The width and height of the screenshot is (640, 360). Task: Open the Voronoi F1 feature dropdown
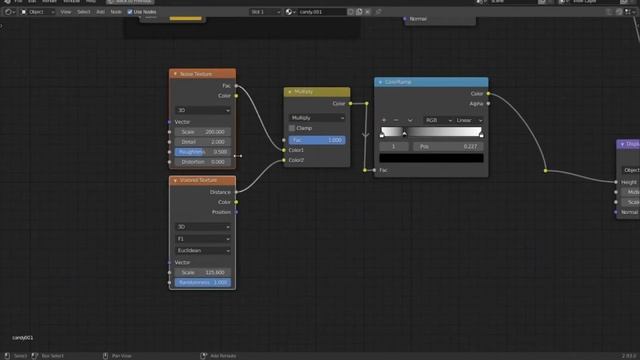pyautogui.click(x=203, y=239)
